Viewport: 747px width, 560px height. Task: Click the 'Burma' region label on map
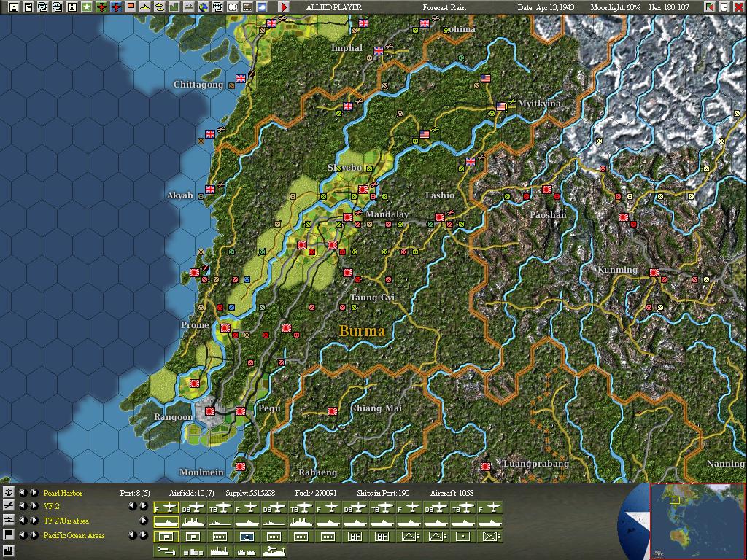pos(362,331)
